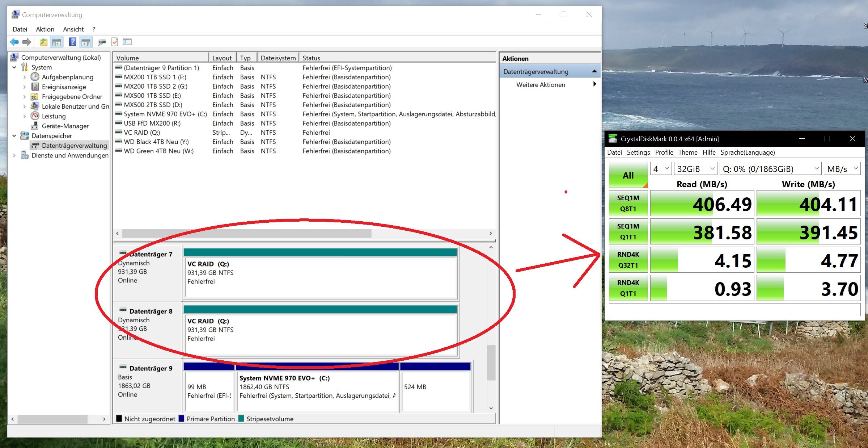The image size is (868, 448).
Task: Open the Profile menu in CrystalDiskMark
Action: [x=664, y=152]
